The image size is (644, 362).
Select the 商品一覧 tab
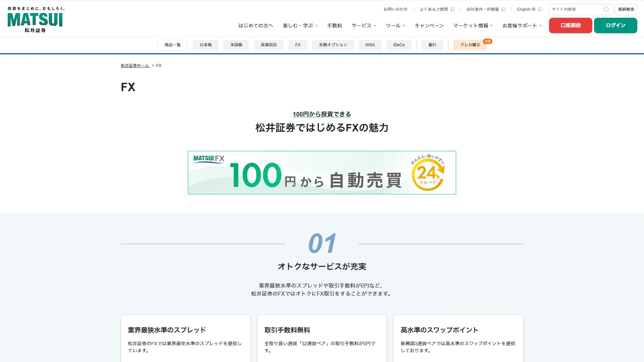(x=172, y=45)
